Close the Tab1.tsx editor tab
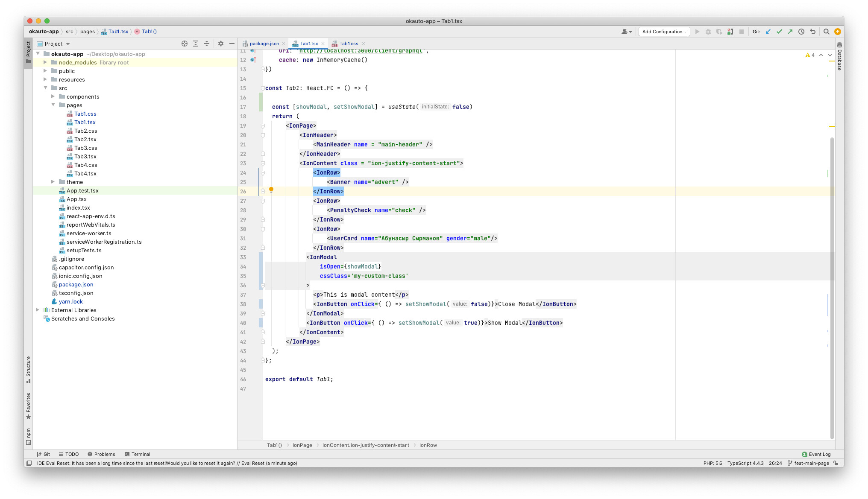The width and height of the screenshot is (868, 499). pos(323,44)
